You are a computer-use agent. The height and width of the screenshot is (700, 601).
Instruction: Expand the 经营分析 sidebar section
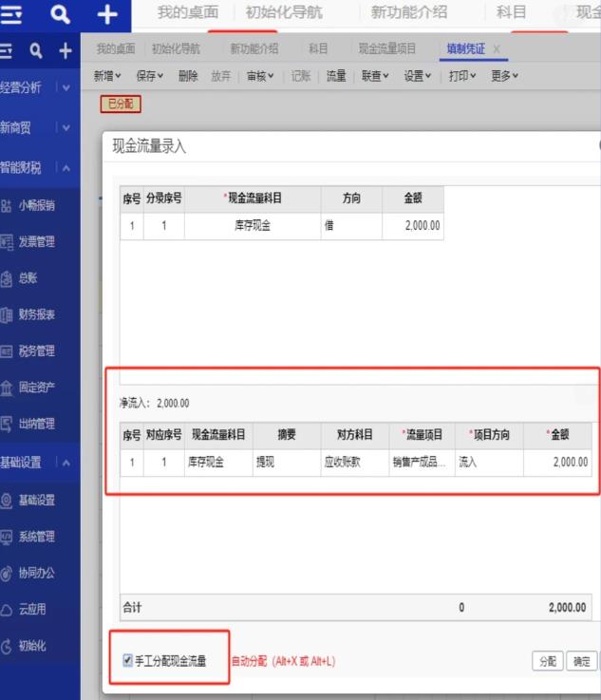tap(65, 87)
